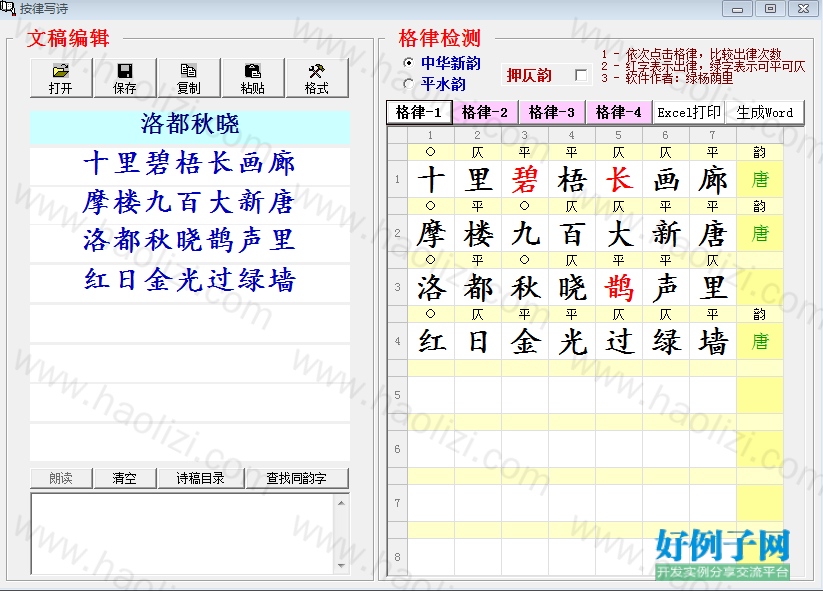Screen dimensions: 823x591
Task: Click inside the bottom text area
Action: (x=183, y=534)
